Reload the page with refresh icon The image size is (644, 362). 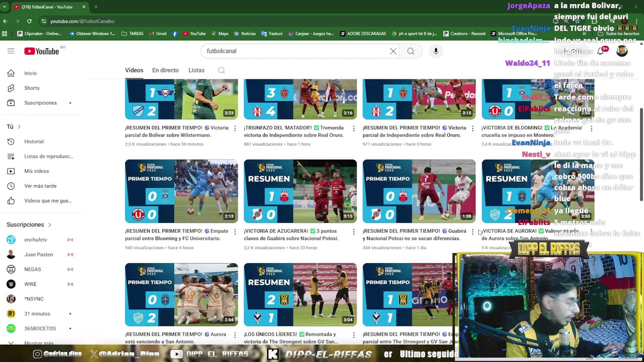tap(29, 21)
